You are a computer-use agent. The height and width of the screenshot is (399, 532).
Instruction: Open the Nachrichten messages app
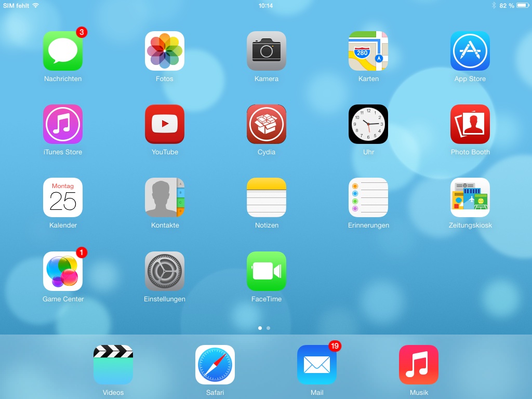63,51
